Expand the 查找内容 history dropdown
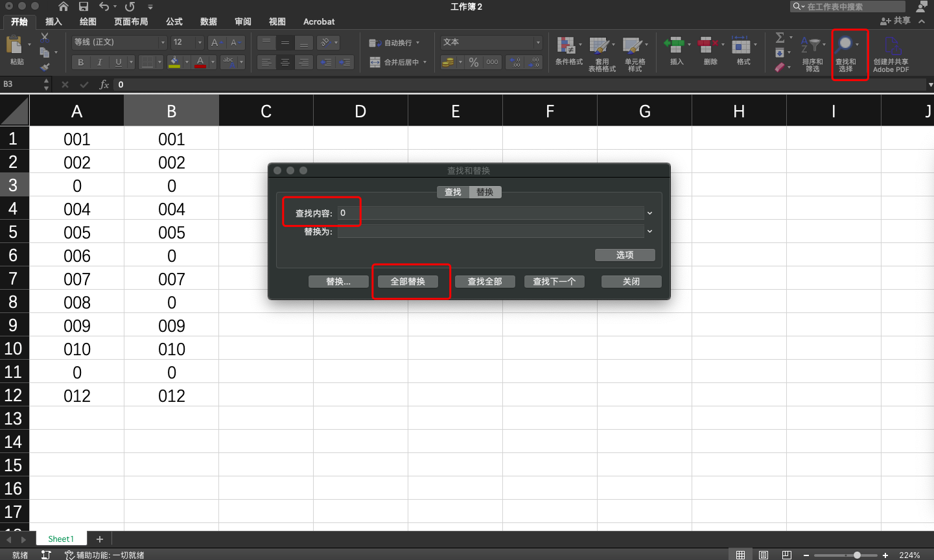 [649, 213]
